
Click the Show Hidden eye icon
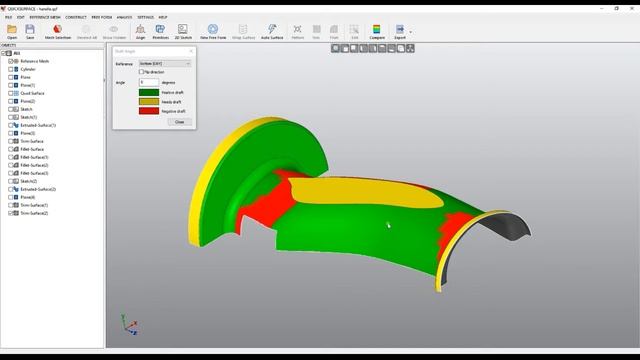pos(114,29)
